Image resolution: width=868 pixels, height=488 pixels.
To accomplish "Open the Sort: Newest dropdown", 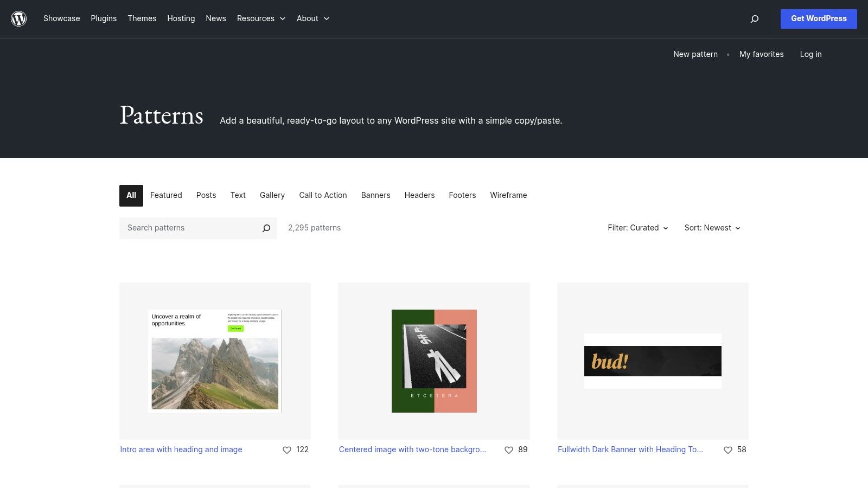I will 712,228.
